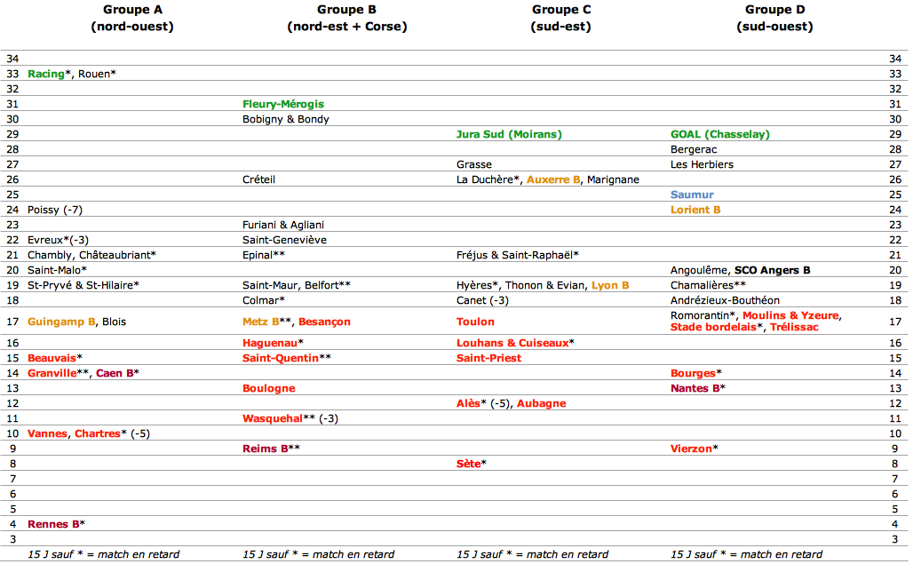
Task: Select Furiani & Agliani entry
Action: [283, 226]
